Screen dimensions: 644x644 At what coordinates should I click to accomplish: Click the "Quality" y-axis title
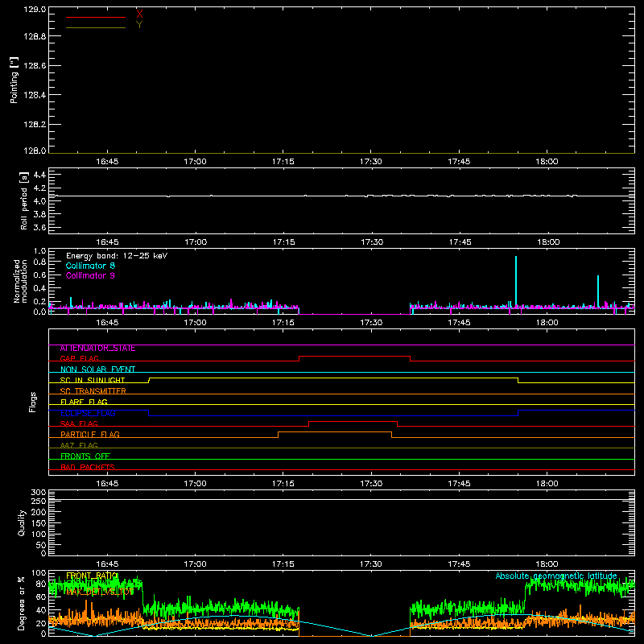pyautogui.click(x=22, y=522)
